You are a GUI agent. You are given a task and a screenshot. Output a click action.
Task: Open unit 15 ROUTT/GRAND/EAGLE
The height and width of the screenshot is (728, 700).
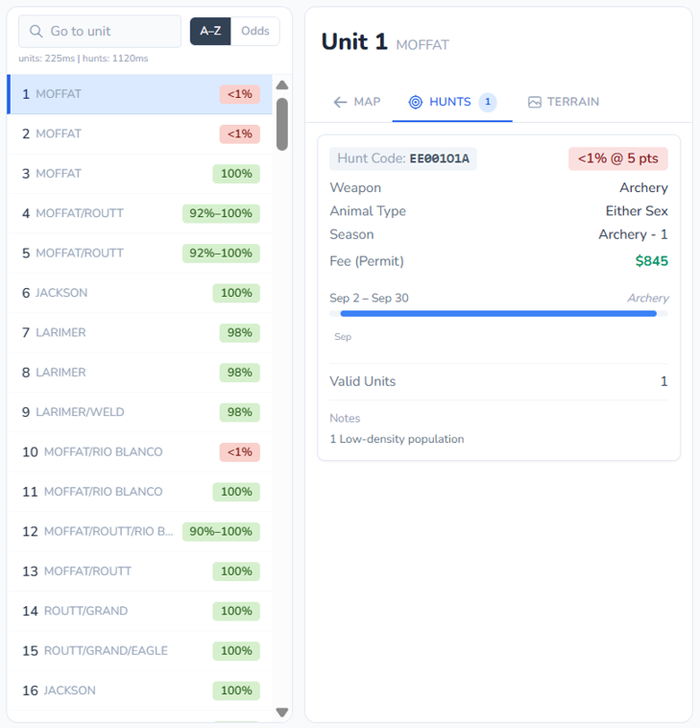[x=139, y=650]
